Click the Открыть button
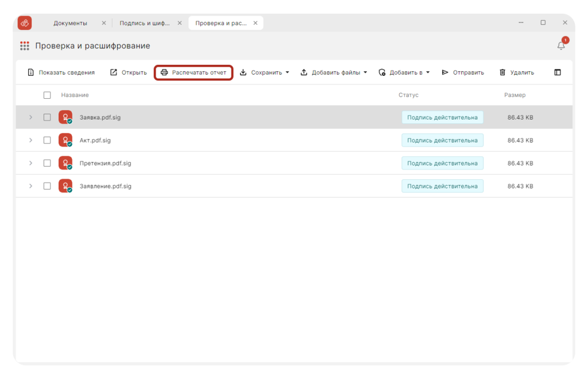Image resolution: width=588 pixels, height=379 pixels. pos(129,72)
